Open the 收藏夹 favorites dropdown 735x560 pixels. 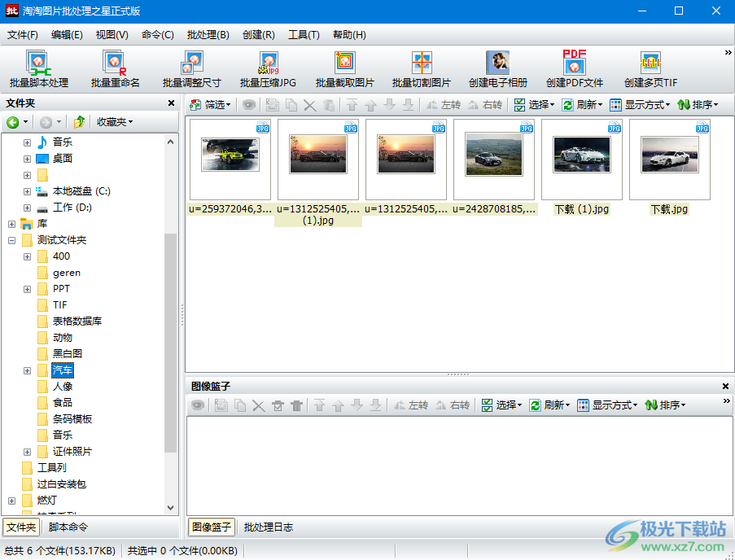click(114, 122)
